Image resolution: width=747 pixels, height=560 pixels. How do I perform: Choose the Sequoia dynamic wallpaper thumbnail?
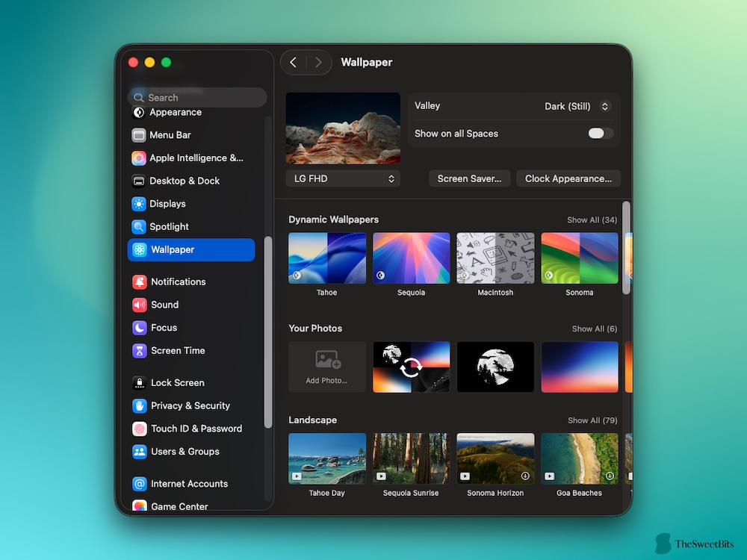(411, 258)
